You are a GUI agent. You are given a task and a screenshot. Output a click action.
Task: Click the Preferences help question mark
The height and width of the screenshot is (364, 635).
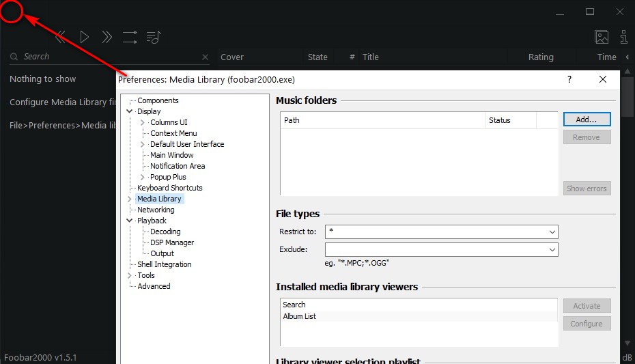tap(569, 79)
